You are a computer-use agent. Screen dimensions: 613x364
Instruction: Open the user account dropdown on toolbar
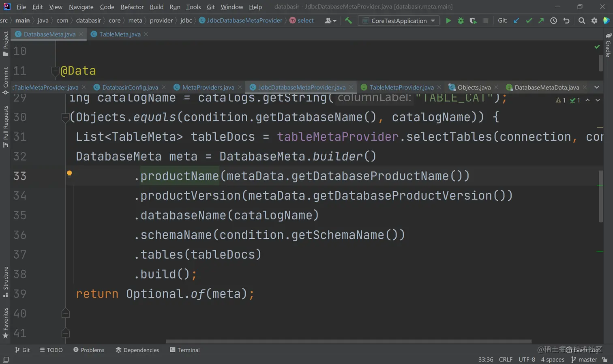(330, 21)
